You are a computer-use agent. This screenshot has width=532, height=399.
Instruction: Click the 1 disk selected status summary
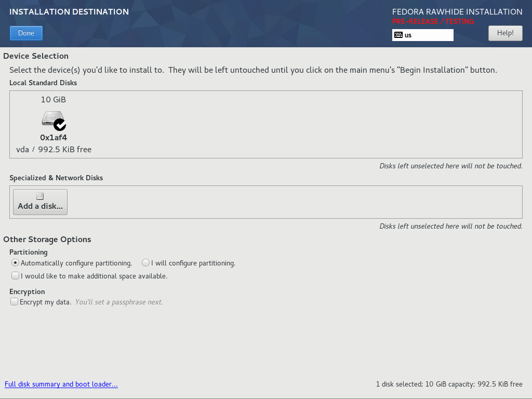449,384
